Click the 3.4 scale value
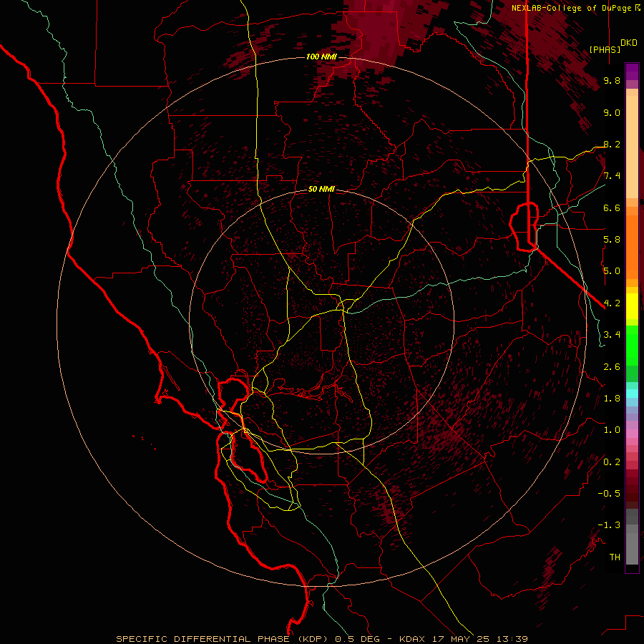The height and width of the screenshot is (644, 644). pos(612,335)
